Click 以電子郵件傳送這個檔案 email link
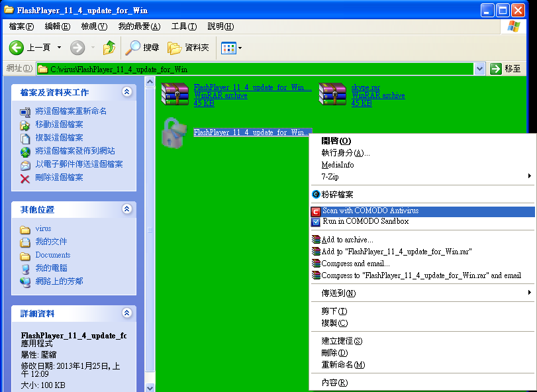Screen dimensions: 537x392 [79, 164]
